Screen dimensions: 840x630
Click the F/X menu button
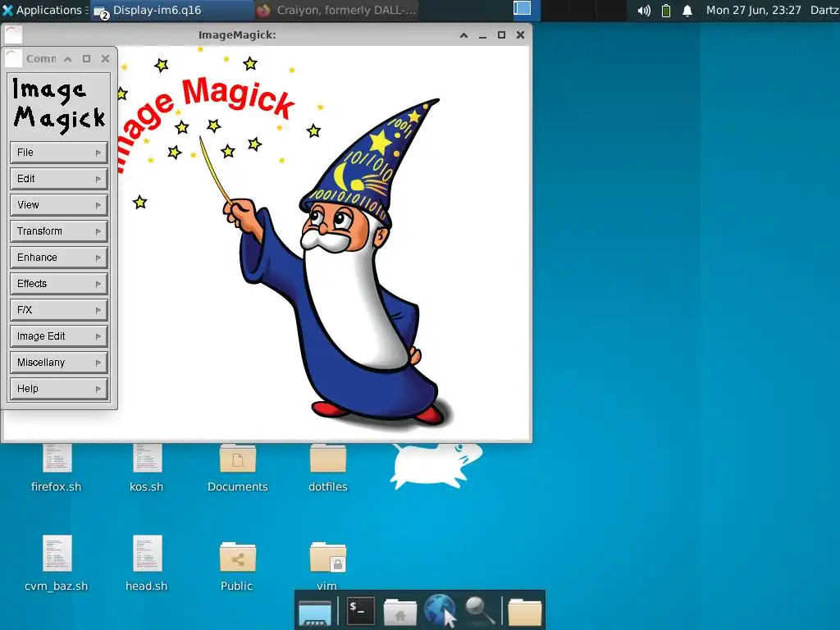point(59,310)
